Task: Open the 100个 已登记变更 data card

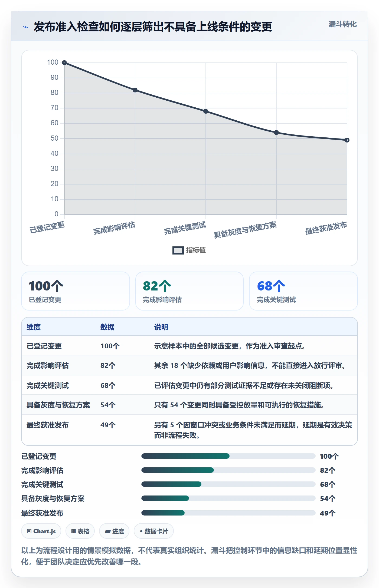Action: click(x=76, y=291)
